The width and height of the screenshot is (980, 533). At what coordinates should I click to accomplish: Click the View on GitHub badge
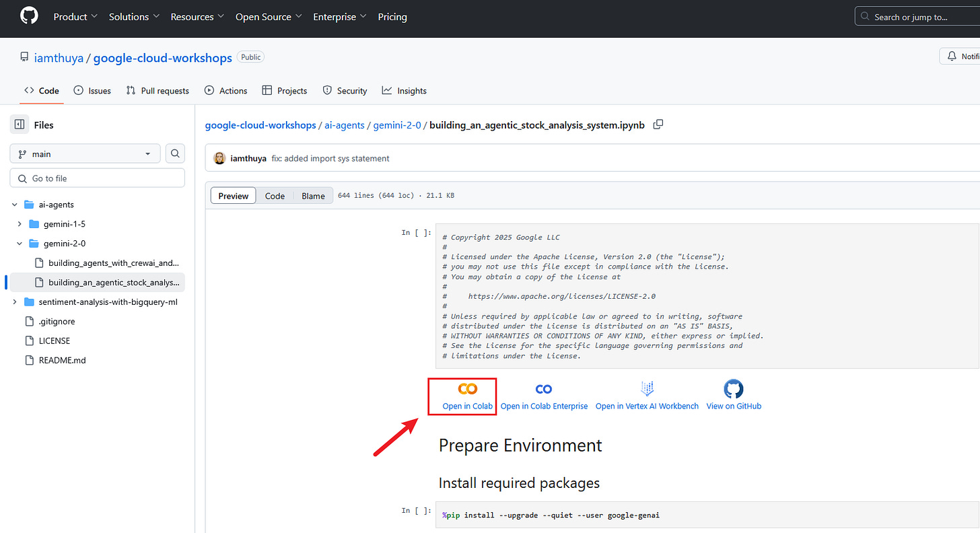click(734, 396)
